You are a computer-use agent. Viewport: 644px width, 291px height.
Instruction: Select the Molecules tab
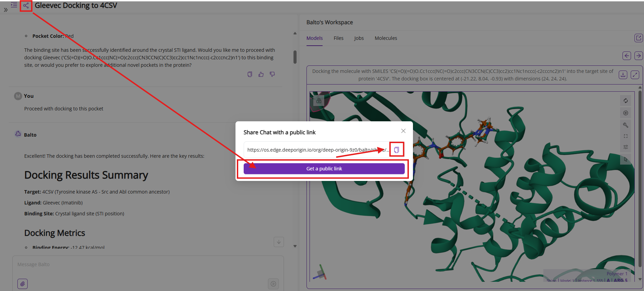point(386,38)
